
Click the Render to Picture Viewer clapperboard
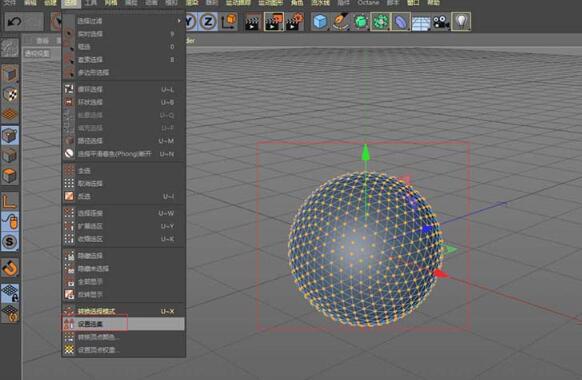(x=274, y=22)
